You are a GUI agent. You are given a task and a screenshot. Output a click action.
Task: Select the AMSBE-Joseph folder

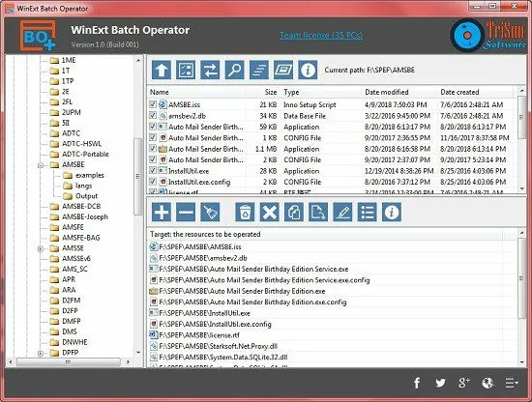pyautogui.click(x=85, y=216)
